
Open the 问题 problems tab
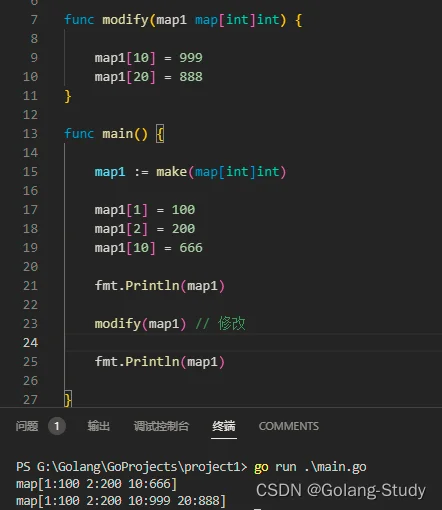[x=27, y=426]
